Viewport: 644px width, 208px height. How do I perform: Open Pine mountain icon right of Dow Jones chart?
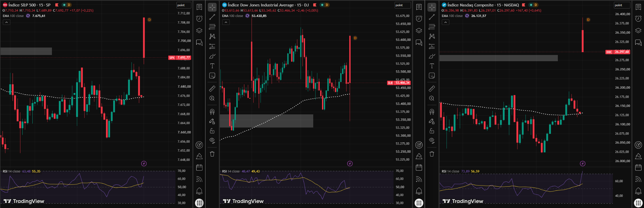coord(419,156)
